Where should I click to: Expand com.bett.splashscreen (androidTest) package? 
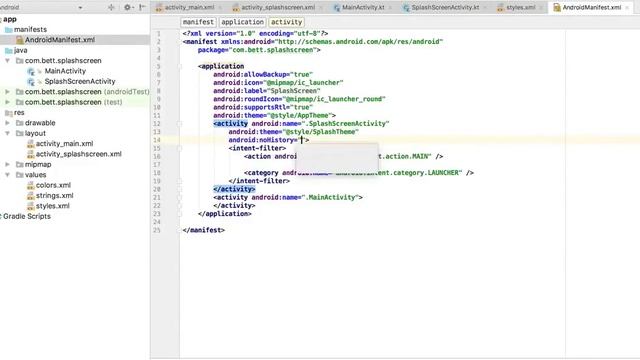pyautogui.click(x=7, y=91)
